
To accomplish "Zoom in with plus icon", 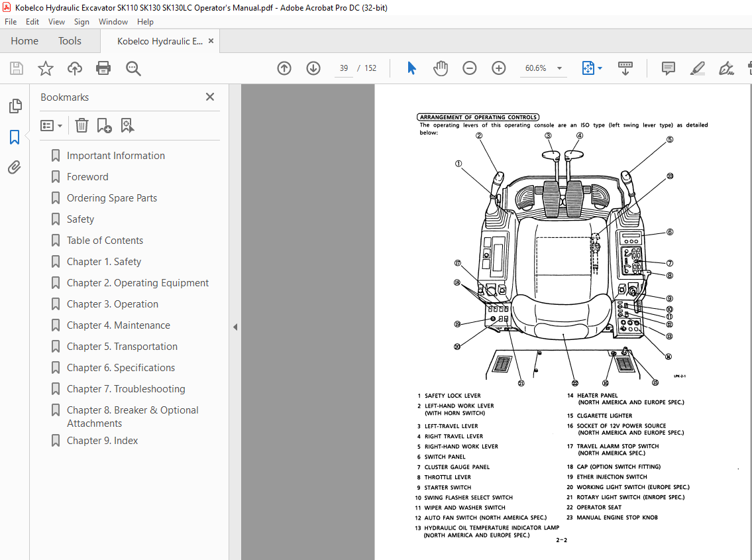I will click(499, 68).
